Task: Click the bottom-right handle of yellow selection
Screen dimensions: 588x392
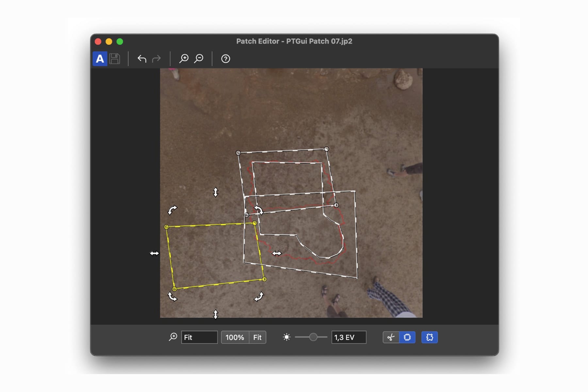Action: 264,279
